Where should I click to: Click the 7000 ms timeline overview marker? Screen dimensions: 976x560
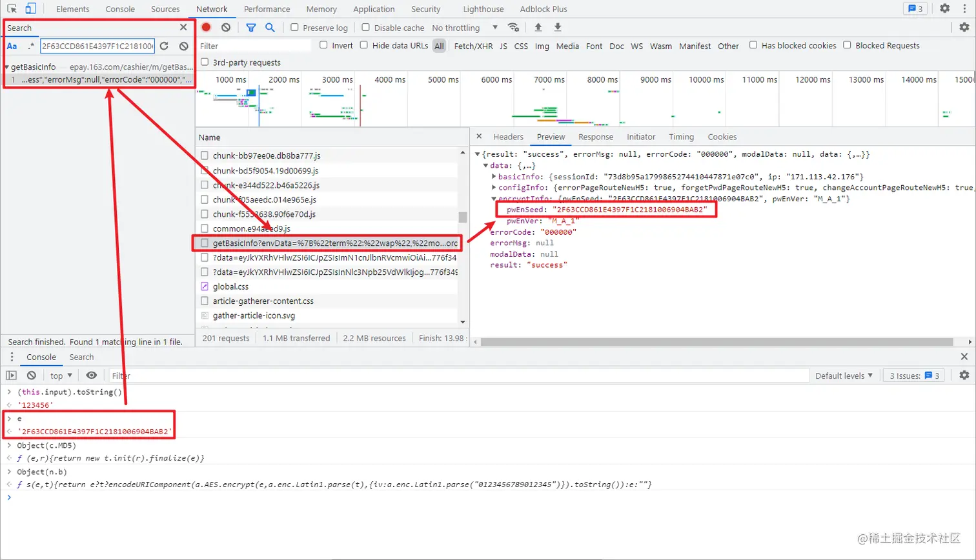(x=548, y=79)
